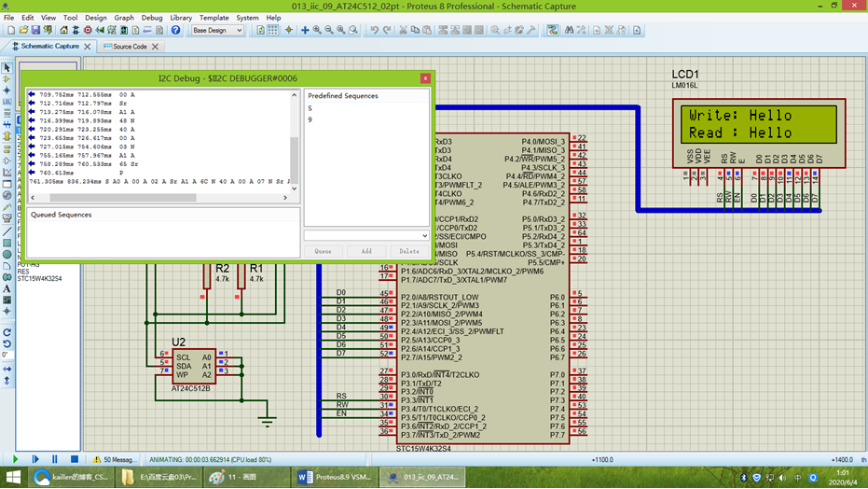The image size is (868, 489).
Task: Select the 2D Graphics Line tool
Action: coord(7,231)
